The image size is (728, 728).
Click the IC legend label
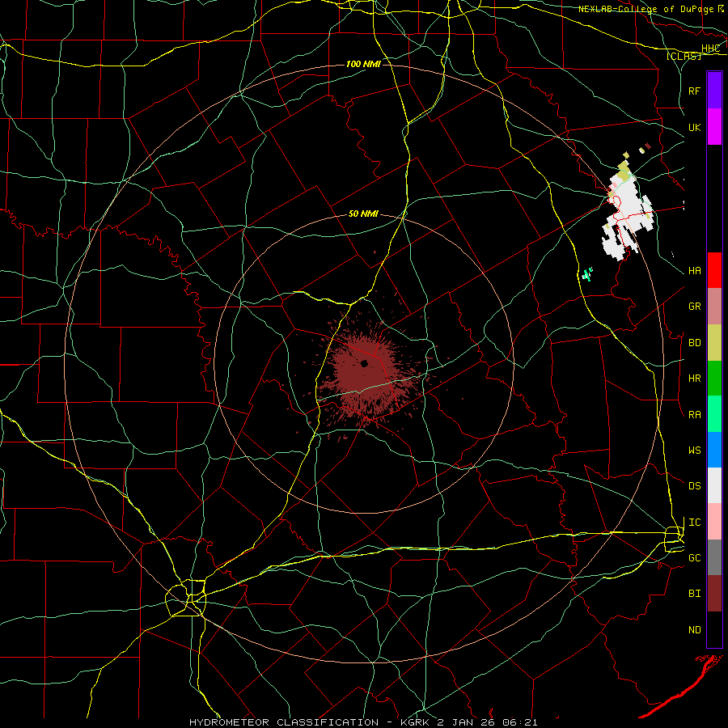[x=695, y=523]
